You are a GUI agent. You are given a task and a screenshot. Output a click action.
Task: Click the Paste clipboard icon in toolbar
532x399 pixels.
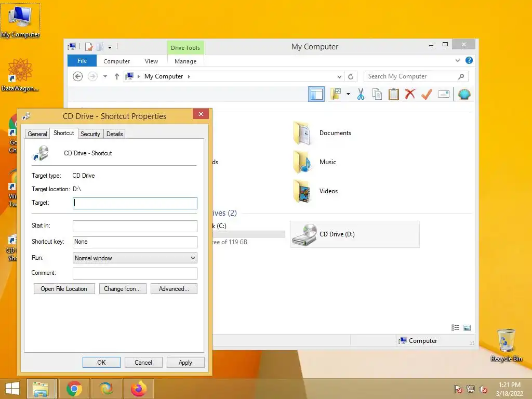[x=394, y=94]
